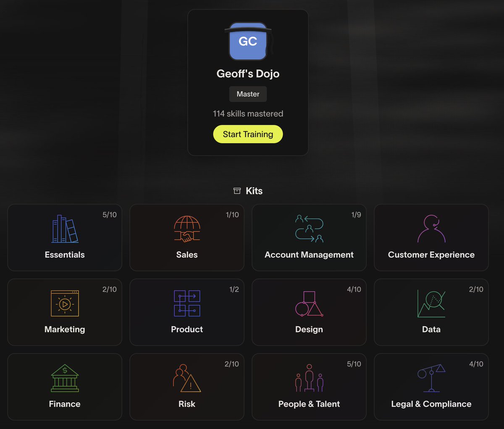Select the Account Management people-cycle icon
The height and width of the screenshot is (429, 504).
point(309,228)
